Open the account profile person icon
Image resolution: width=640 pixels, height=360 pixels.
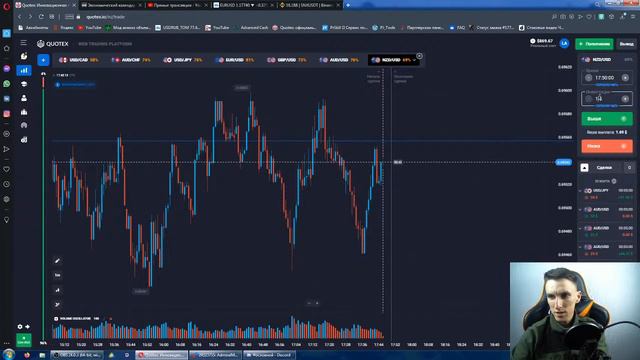coord(24,98)
